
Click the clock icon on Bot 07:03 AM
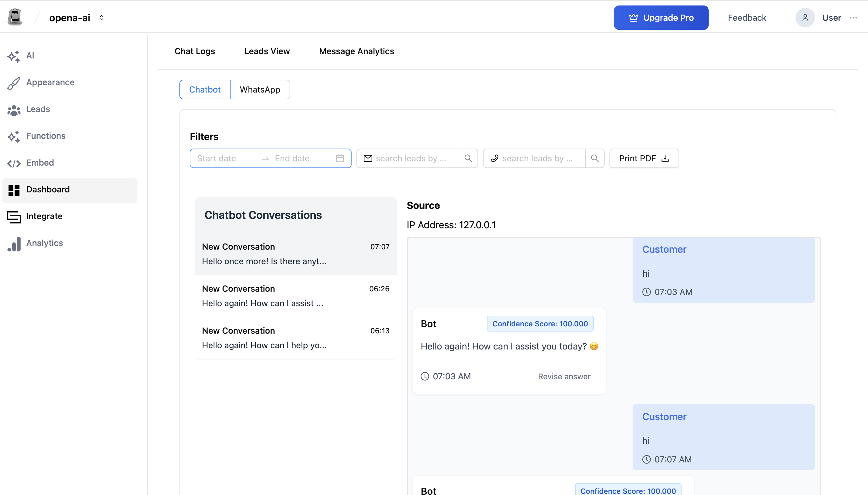tap(425, 376)
